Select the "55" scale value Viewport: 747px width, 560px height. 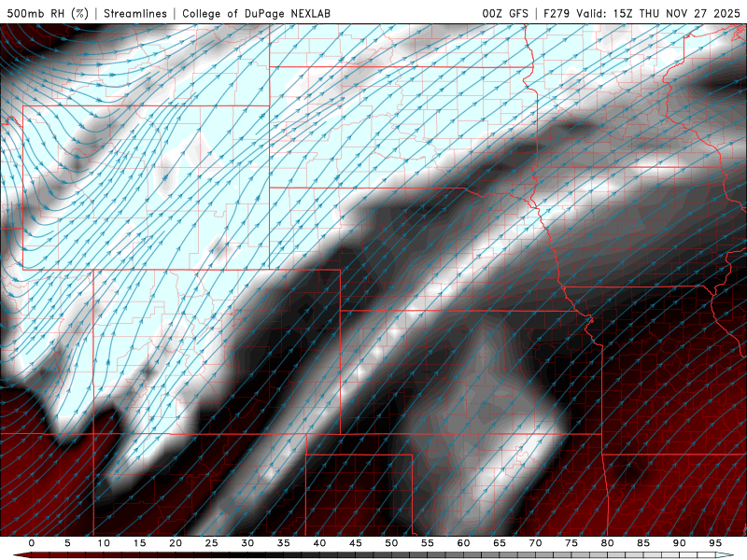point(428,543)
